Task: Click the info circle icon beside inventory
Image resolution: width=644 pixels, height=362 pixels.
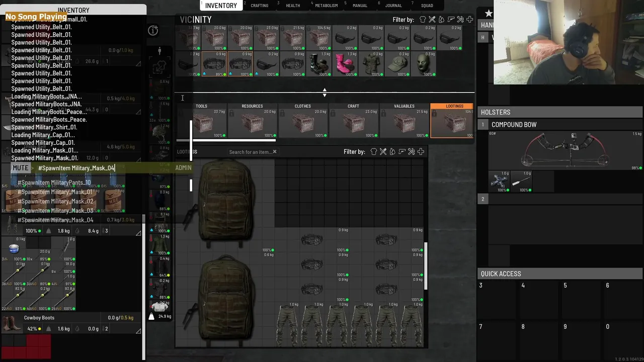Action: coord(153,31)
